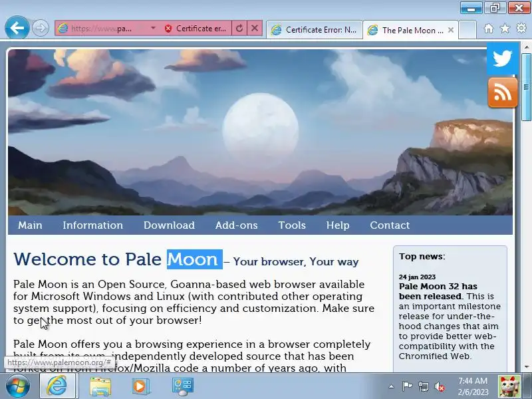Open the orange RSS feed button
This screenshot has height=399, width=532.
503,92
